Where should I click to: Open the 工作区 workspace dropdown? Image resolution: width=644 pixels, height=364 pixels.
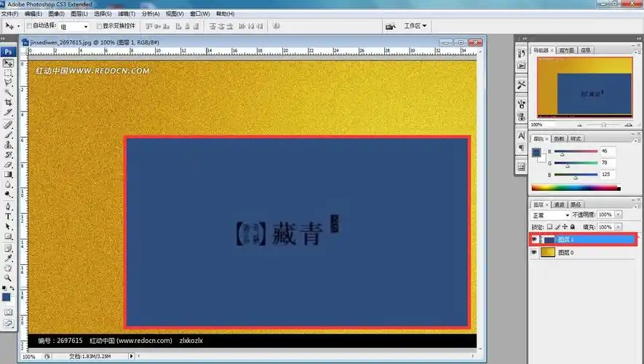click(x=416, y=26)
